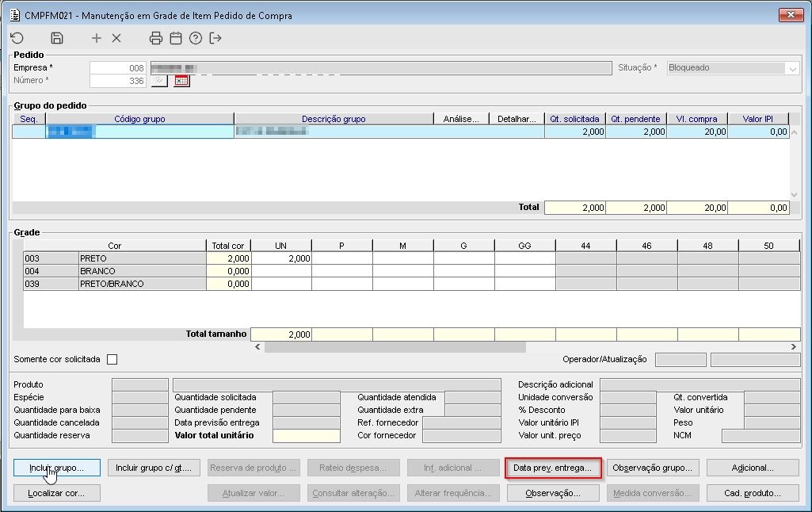Click Incluir grupo button

point(57,468)
